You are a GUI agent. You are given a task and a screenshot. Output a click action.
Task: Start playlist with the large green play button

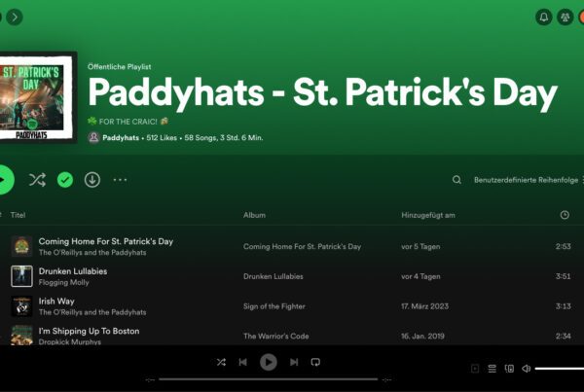point(5,180)
